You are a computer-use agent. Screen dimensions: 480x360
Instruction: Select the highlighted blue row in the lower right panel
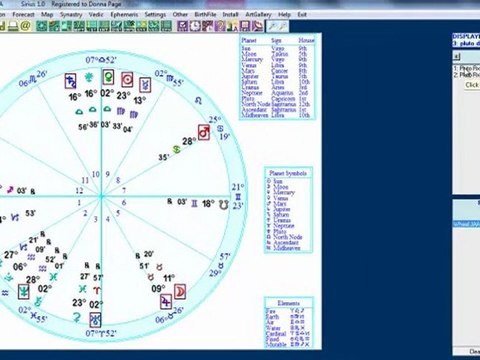point(466,224)
